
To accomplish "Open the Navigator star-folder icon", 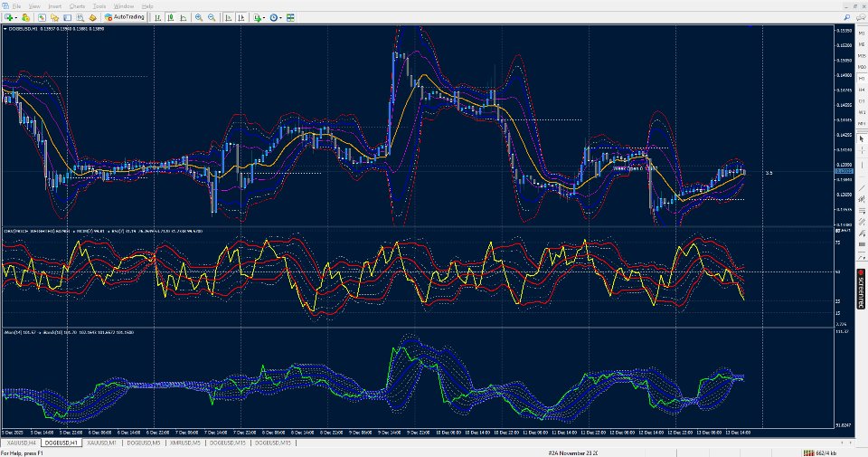I will click(x=55, y=18).
